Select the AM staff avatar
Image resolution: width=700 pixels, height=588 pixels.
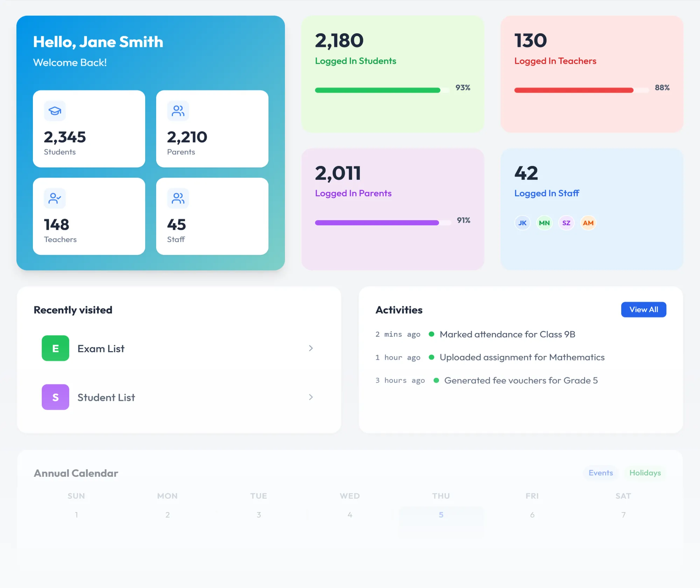588,223
